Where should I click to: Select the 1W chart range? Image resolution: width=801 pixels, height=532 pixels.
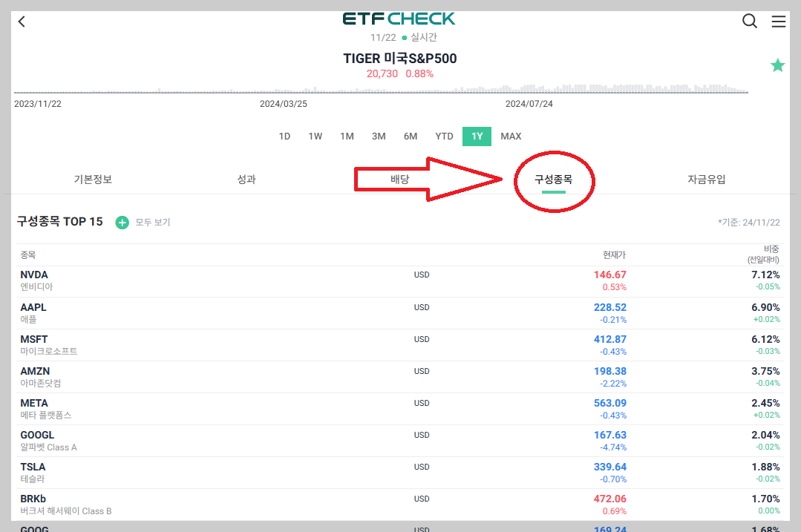point(316,137)
